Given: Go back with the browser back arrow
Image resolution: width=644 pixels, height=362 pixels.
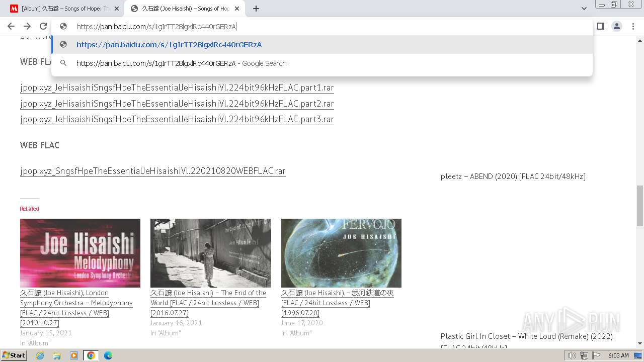Looking at the screenshot, I should 11,26.
